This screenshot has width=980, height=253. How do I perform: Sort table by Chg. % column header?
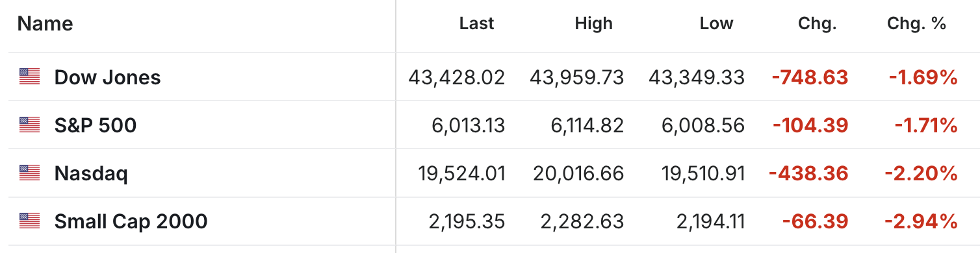point(916,24)
